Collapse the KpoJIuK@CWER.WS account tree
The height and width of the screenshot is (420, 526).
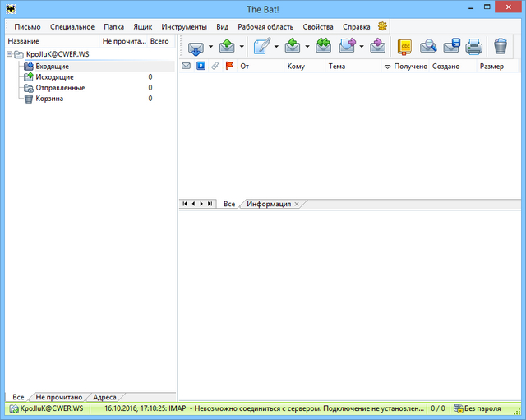[8, 54]
